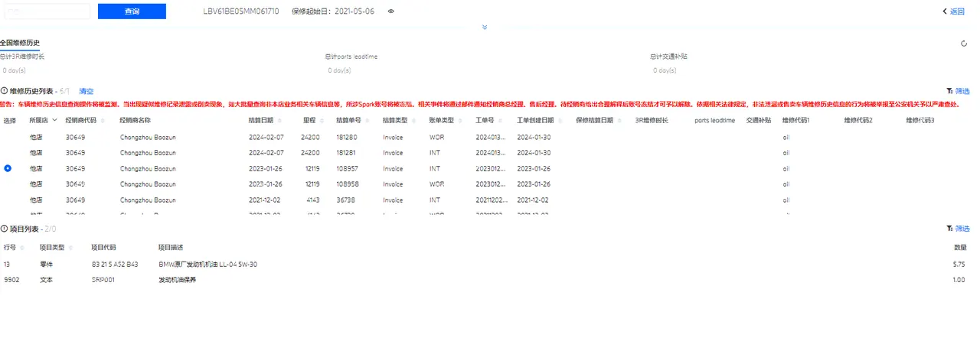980x351 pixels.
Task: Click the 维修代码2 column header
Action: coord(858,121)
